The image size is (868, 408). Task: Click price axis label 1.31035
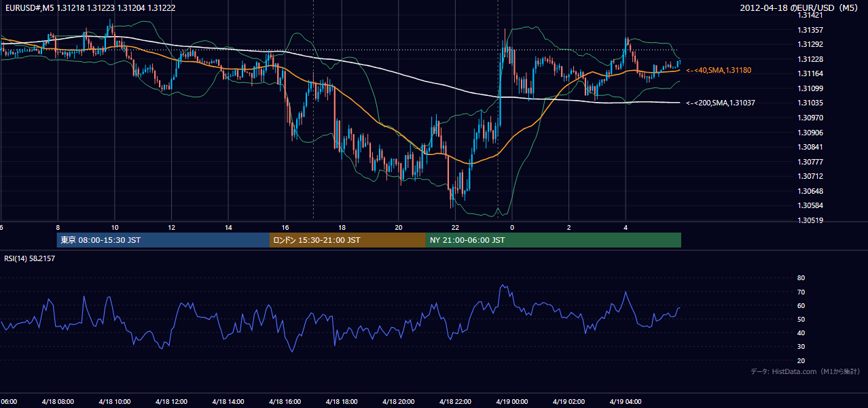pos(810,103)
